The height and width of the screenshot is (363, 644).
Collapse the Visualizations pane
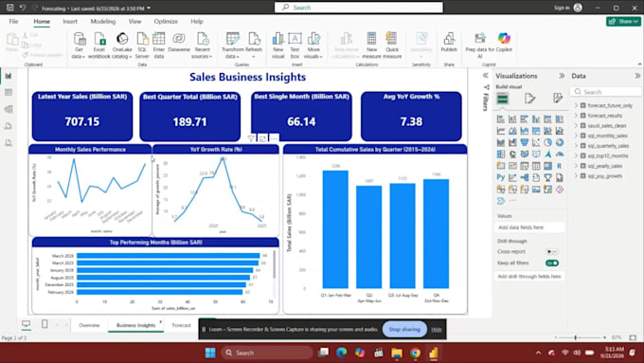[562, 76]
